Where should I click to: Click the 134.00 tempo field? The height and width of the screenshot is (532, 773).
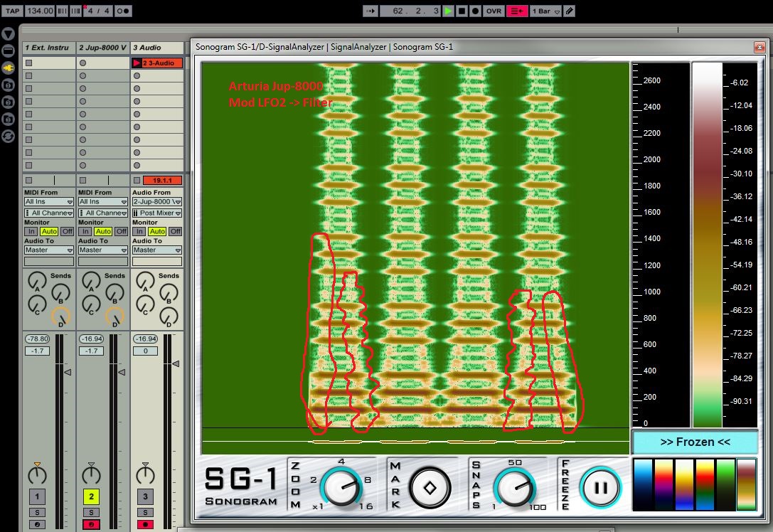tap(40, 11)
